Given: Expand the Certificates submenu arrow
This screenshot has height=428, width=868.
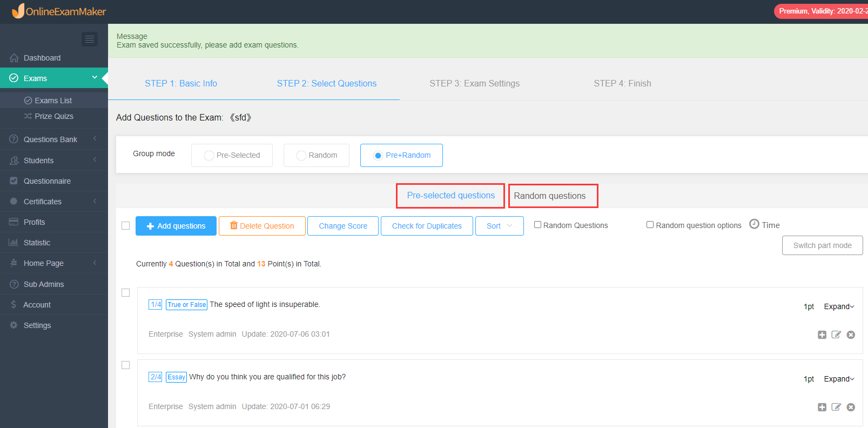Looking at the screenshot, I should [95, 201].
